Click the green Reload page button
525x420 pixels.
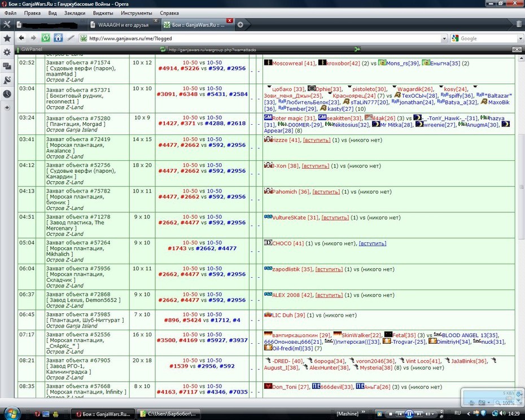(46, 38)
